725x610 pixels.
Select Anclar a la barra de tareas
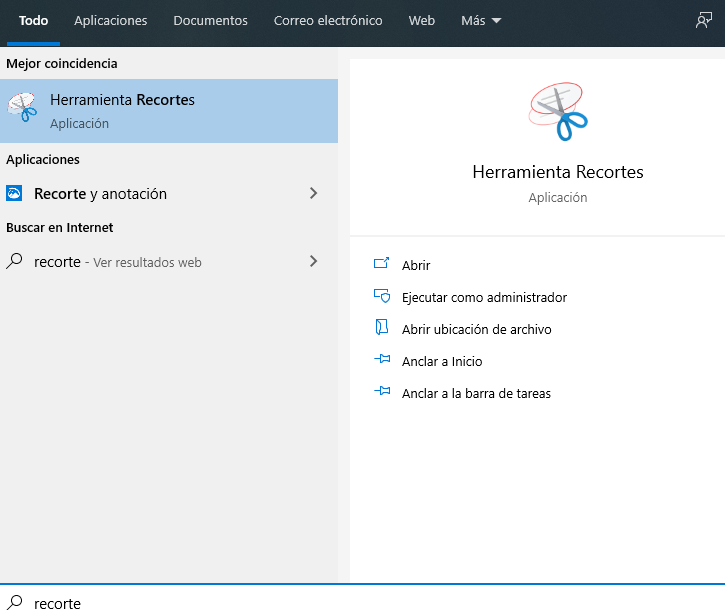pos(476,394)
